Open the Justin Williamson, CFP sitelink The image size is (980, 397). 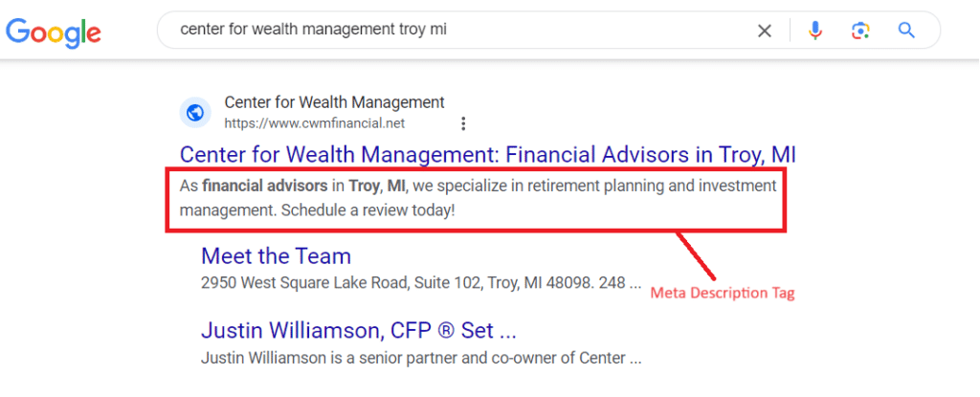pos(359,331)
